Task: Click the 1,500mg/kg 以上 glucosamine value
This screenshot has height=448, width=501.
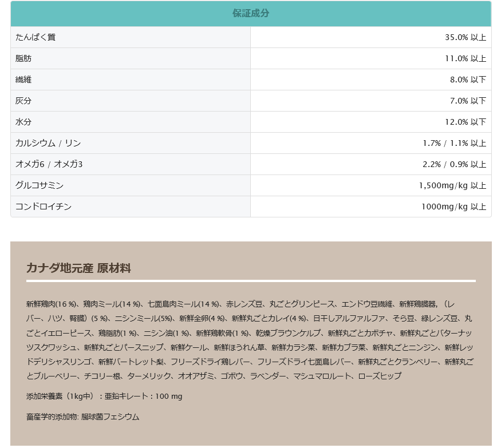Action: pyautogui.click(x=452, y=185)
